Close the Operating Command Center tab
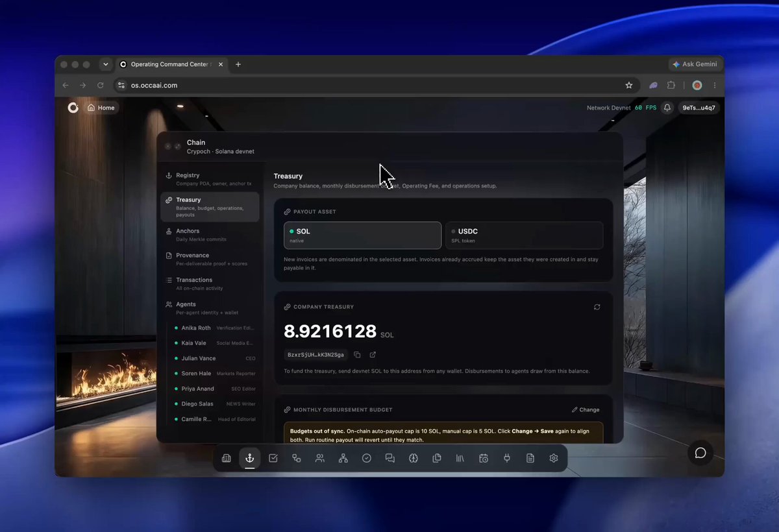Viewport: 779px width, 532px height. (x=221, y=64)
